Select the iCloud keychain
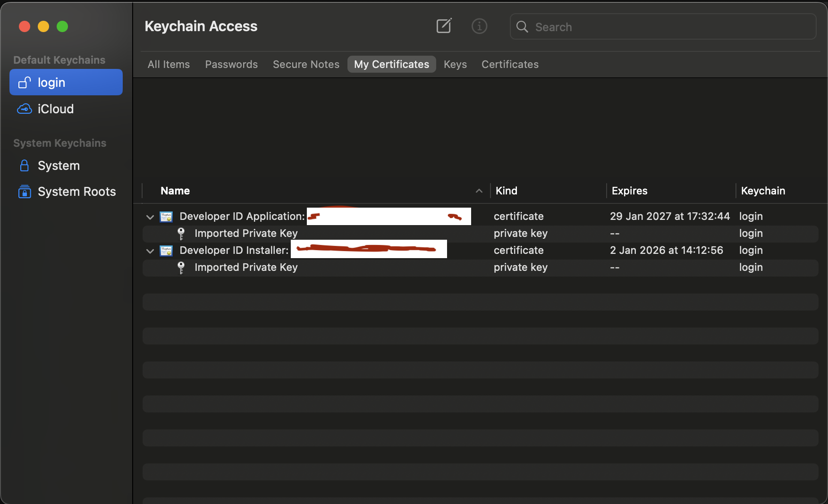Screen dimensions: 828x504 pos(66,109)
